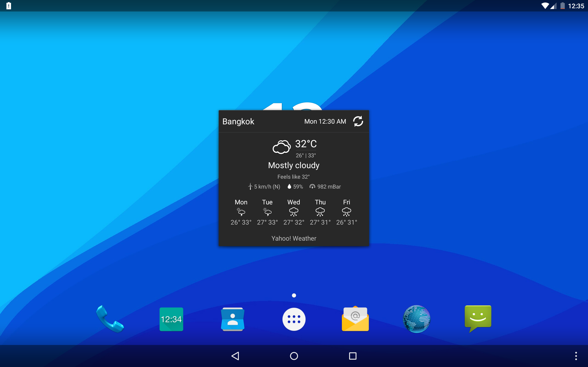Tap the weather refresh icon
Image resolution: width=588 pixels, height=367 pixels.
358,121
